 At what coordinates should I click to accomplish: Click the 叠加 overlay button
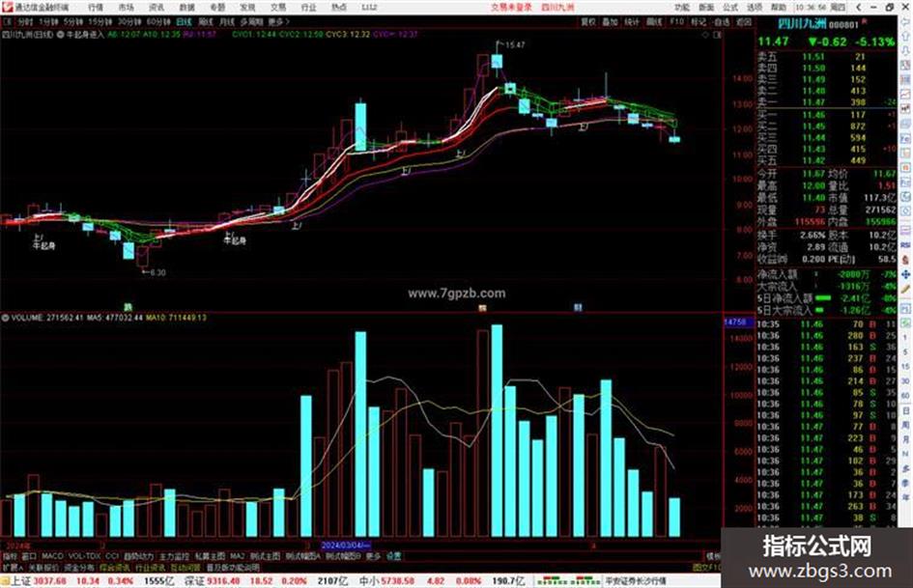click(610, 22)
